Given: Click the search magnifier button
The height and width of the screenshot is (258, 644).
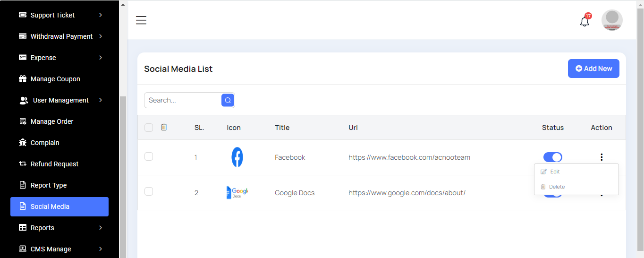Looking at the screenshot, I should click(x=228, y=100).
